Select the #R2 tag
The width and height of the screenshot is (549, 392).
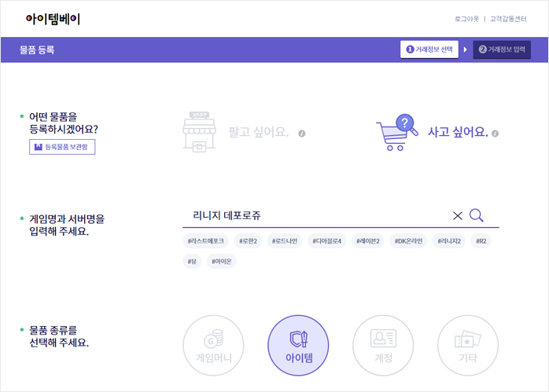[x=481, y=241]
